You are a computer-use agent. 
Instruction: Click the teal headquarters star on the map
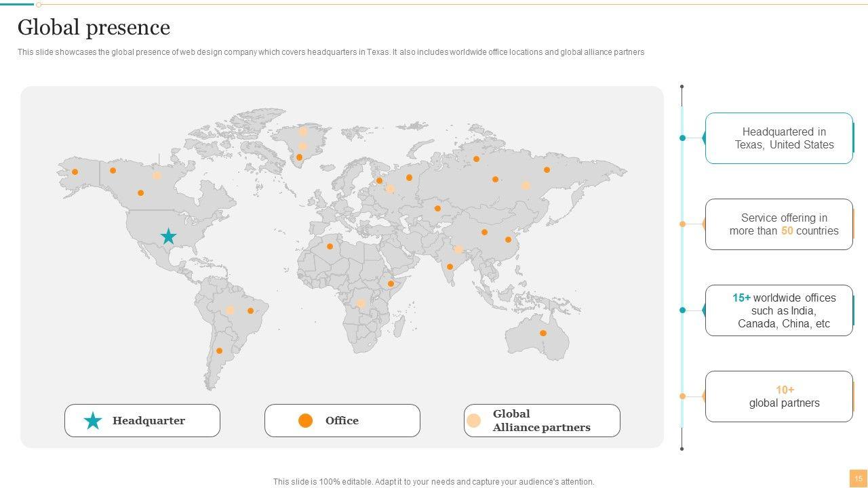pos(168,237)
